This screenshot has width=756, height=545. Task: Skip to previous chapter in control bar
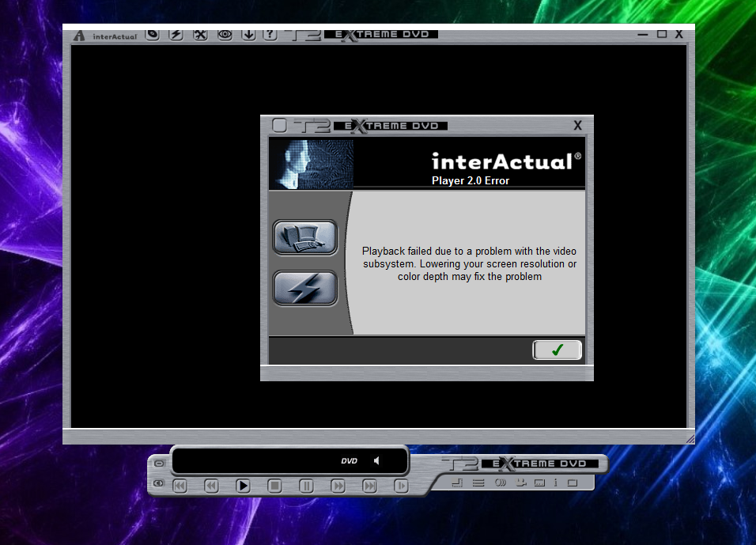pos(180,486)
